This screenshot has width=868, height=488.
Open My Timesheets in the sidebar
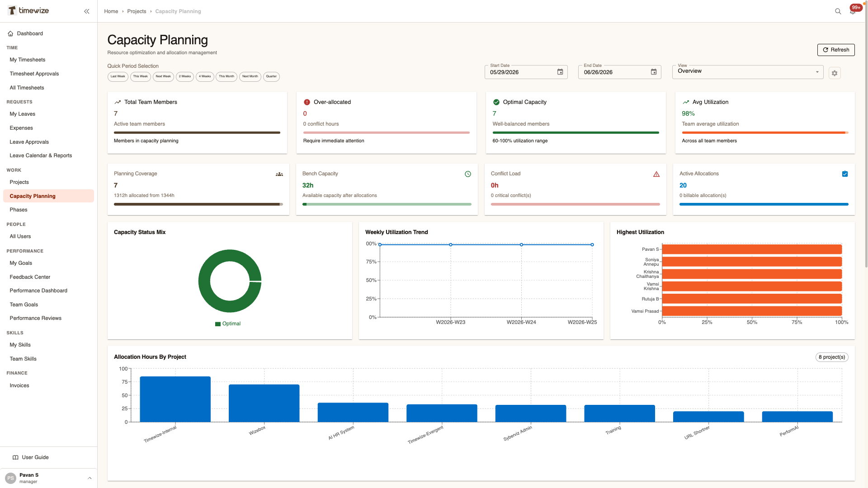coord(28,60)
